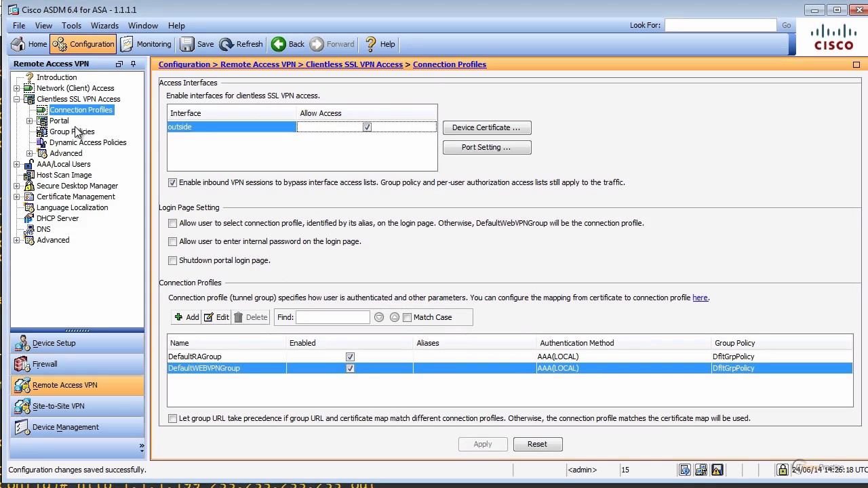Click the Find text field

tap(333, 317)
